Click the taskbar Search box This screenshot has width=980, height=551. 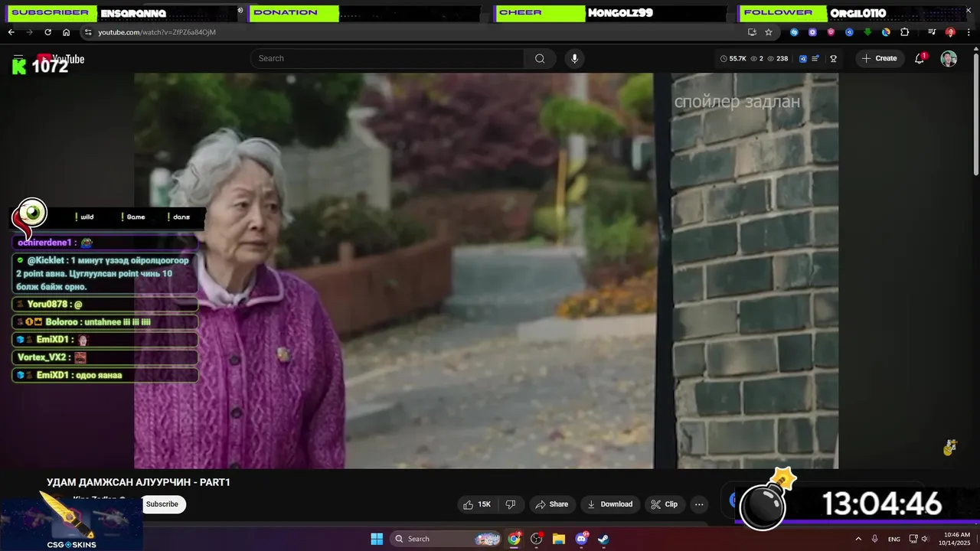click(x=447, y=539)
